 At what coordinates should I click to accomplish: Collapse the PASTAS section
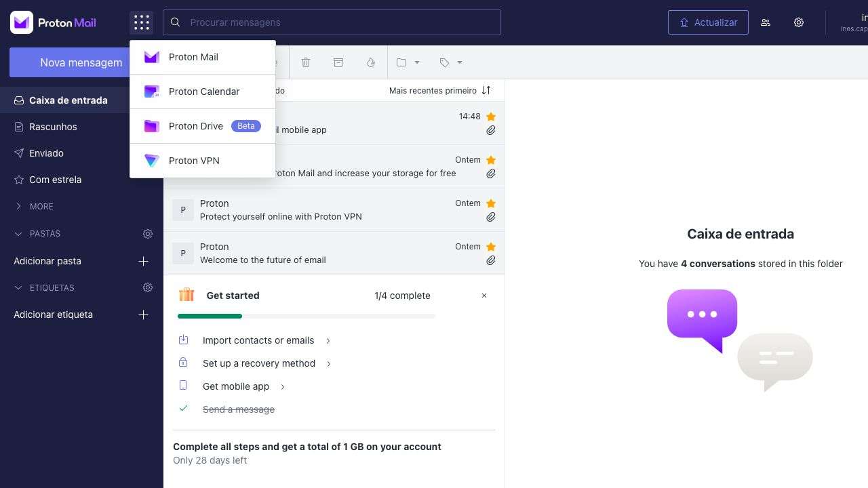point(37,234)
